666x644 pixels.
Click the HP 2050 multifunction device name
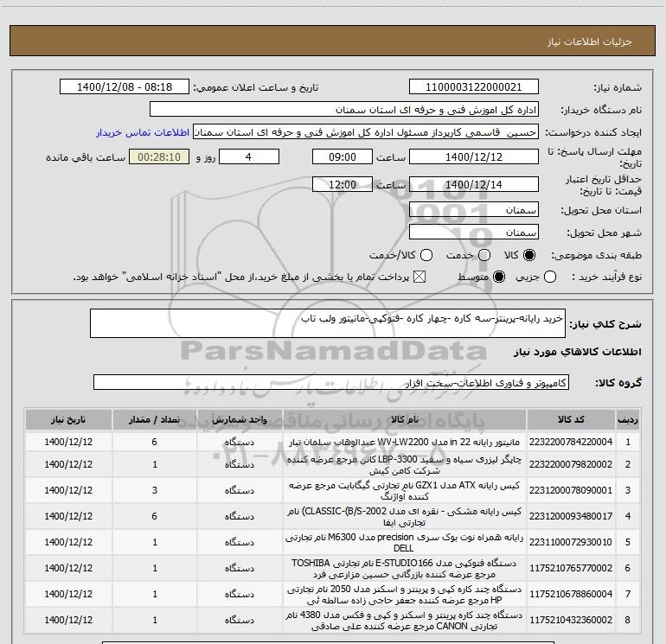(405, 595)
